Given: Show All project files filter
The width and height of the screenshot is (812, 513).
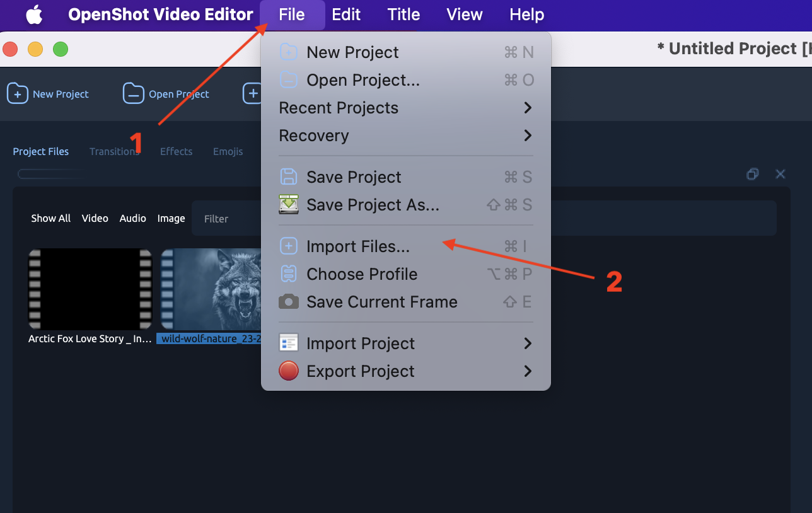Looking at the screenshot, I should point(51,218).
